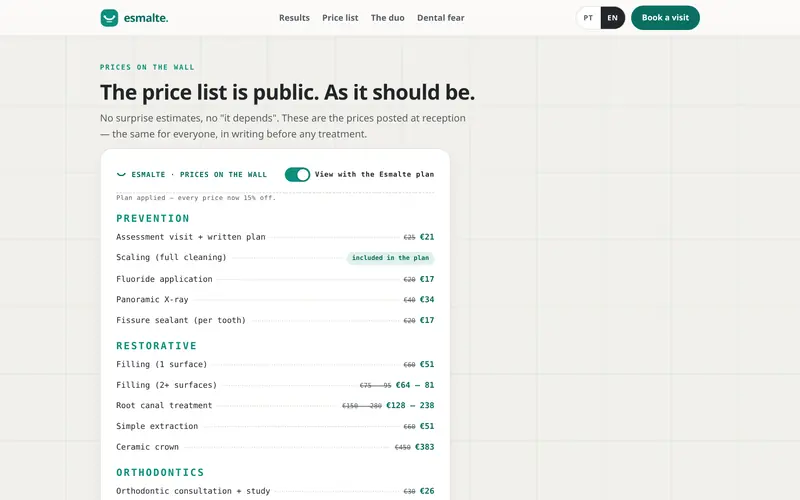This screenshot has height=500, width=800.
Task: Select 'Assessment visit + written plan' row text
Action: [191, 237]
